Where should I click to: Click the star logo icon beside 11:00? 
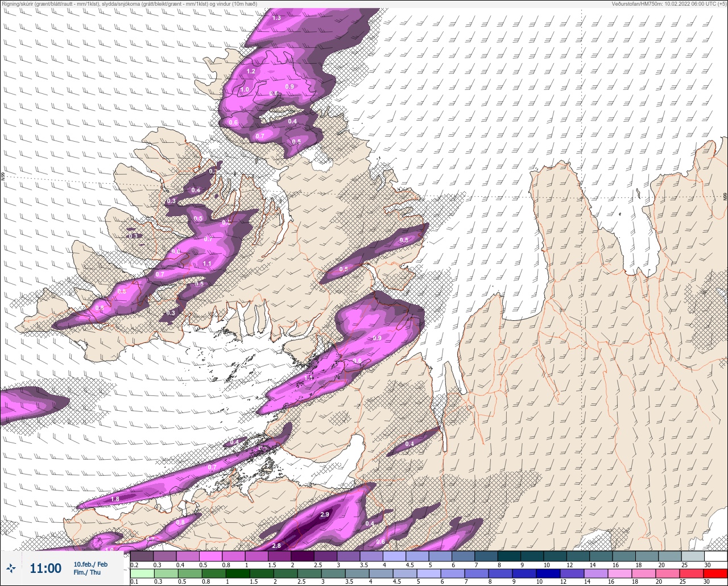click(11, 568)
